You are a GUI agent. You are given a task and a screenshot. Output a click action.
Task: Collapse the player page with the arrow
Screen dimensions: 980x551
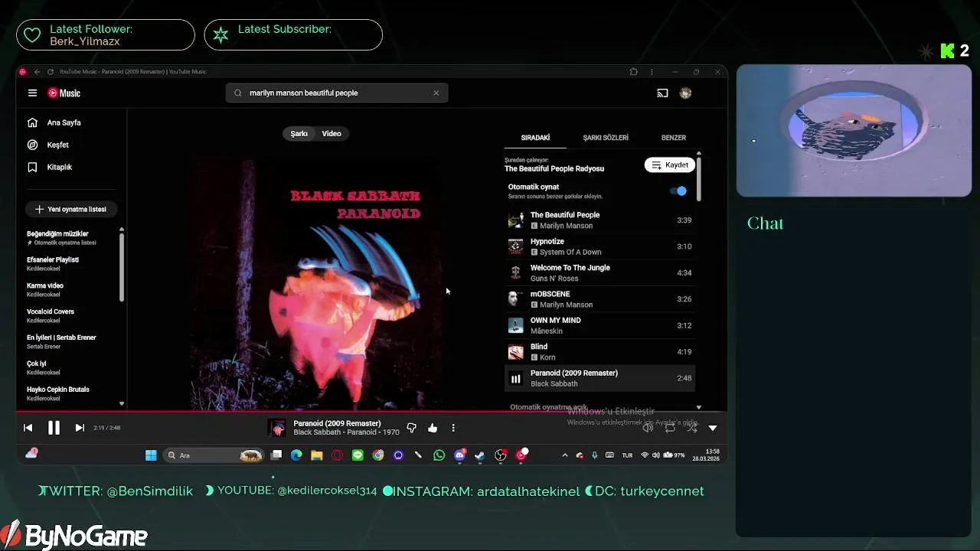tap(713, 428)
